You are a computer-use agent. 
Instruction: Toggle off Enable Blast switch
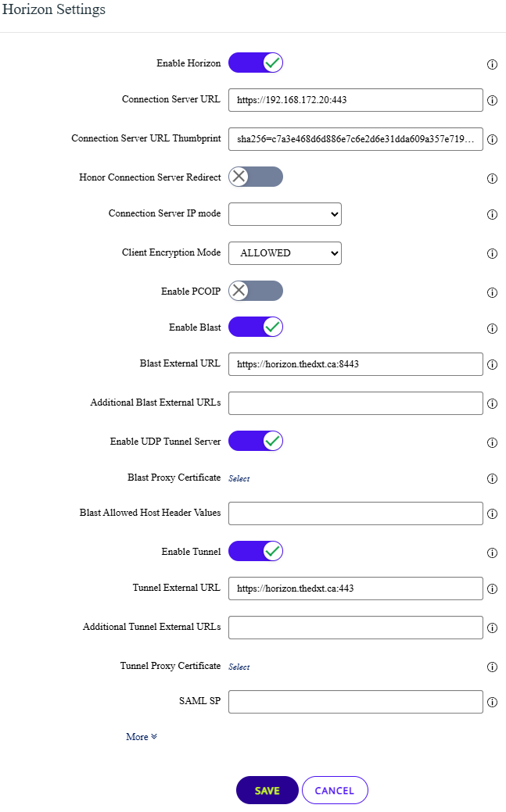point(256,327)
